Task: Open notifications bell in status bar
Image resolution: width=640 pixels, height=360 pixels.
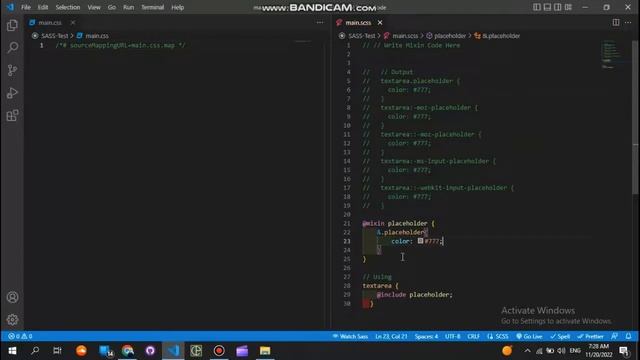Action: click(628, 336)
